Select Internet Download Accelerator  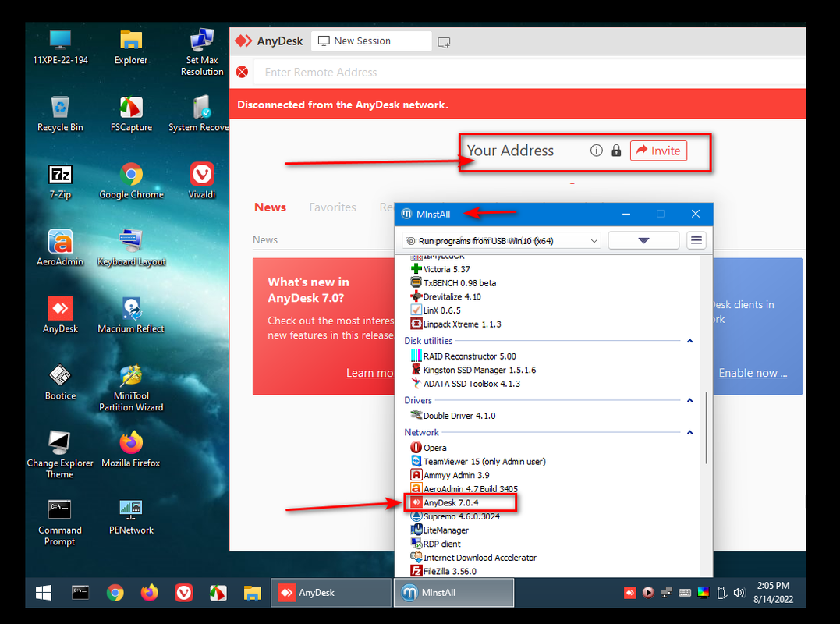[473, 558]
